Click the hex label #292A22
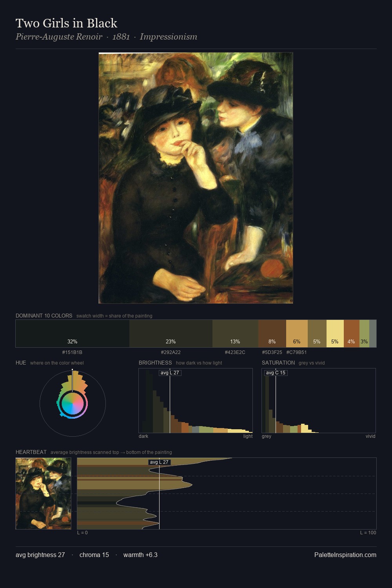The image size is (392, 588). 171,352
